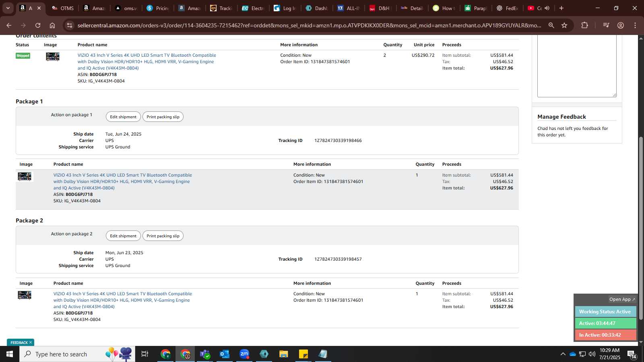This screenshot has height=362, width=644.
Task: Open the tab search dropdown arrow
Action: click(8, 8)
